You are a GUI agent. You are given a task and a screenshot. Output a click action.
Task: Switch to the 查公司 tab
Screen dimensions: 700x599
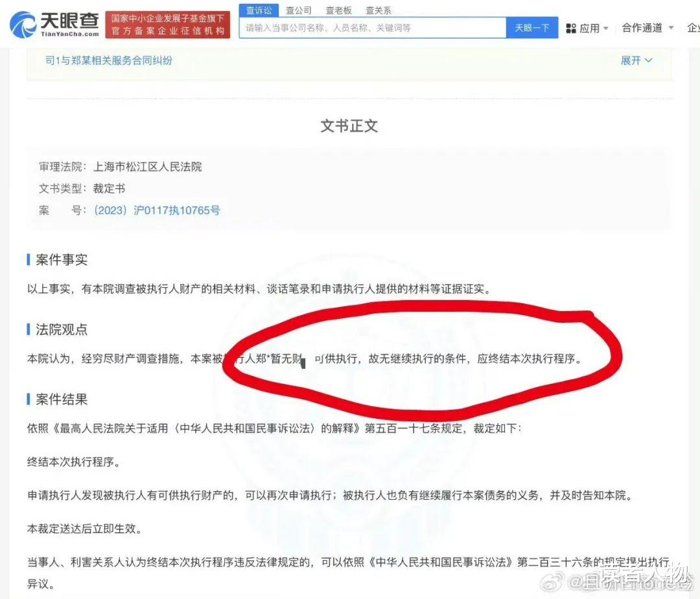(x=297, y=10)
